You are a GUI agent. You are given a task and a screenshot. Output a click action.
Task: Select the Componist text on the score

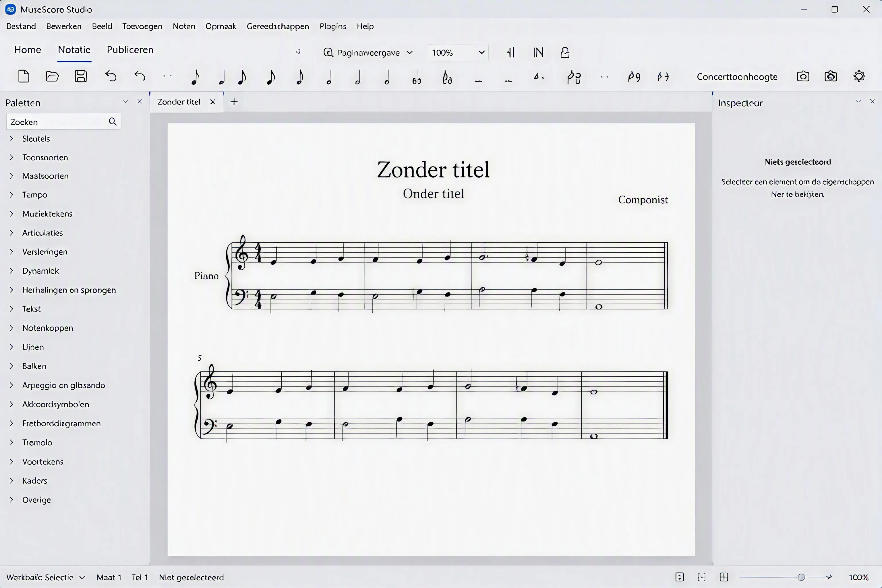tap(643, 200)
